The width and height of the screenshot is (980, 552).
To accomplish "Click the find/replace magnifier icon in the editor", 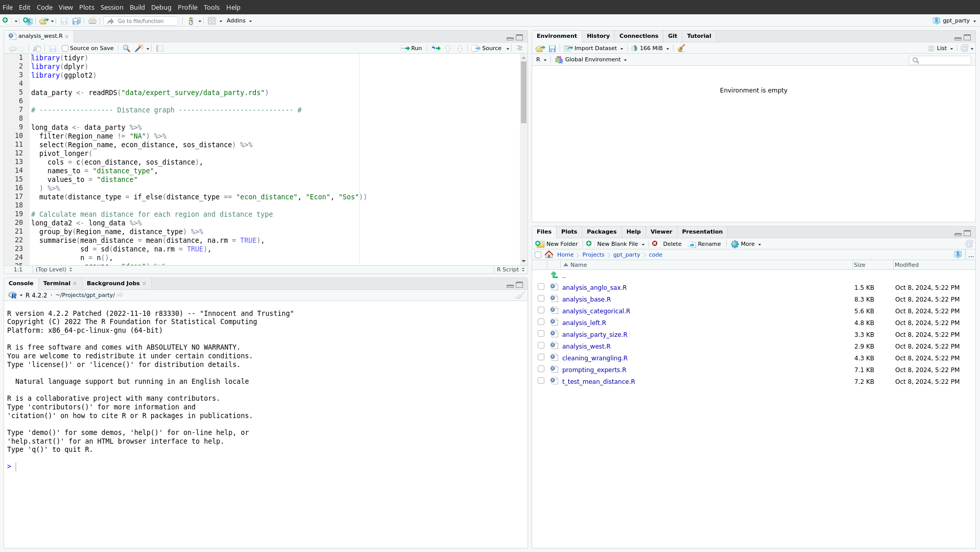I will coord(126,48).
